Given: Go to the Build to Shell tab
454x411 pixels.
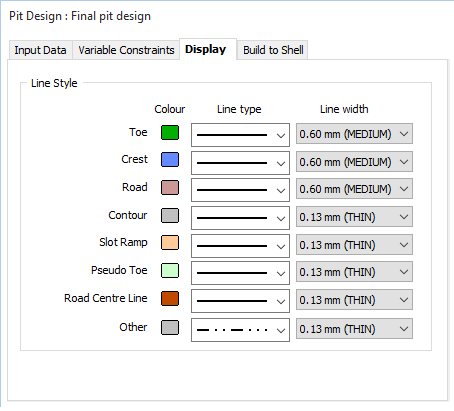Looking at the screenshot, I should tap(273, 50).
